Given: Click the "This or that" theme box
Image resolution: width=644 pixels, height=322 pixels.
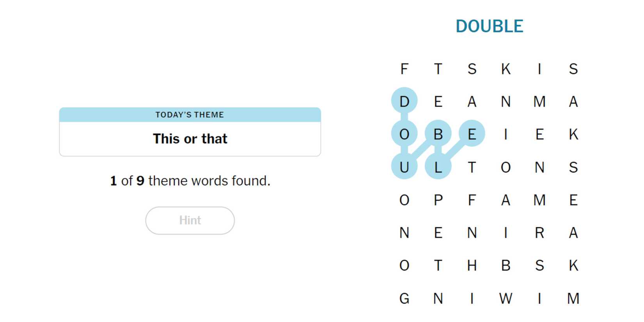Looking at the screenshot, I should tap(190, 139).
